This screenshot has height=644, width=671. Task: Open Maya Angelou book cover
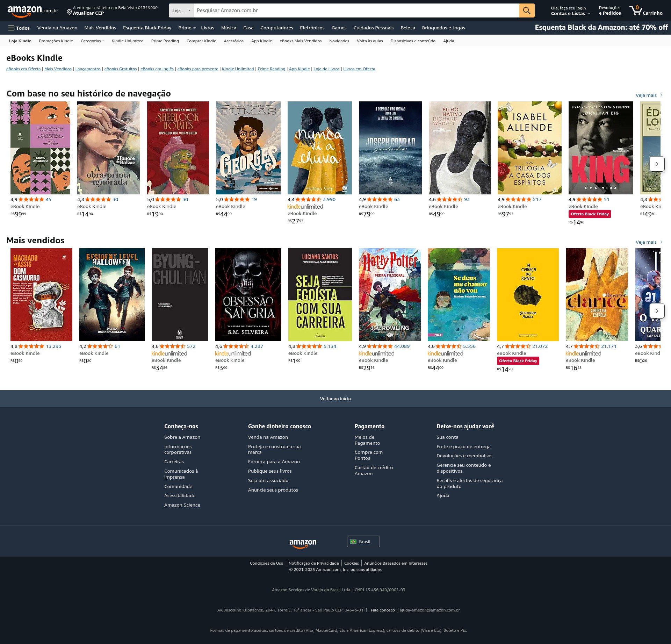tap(40, 148)
